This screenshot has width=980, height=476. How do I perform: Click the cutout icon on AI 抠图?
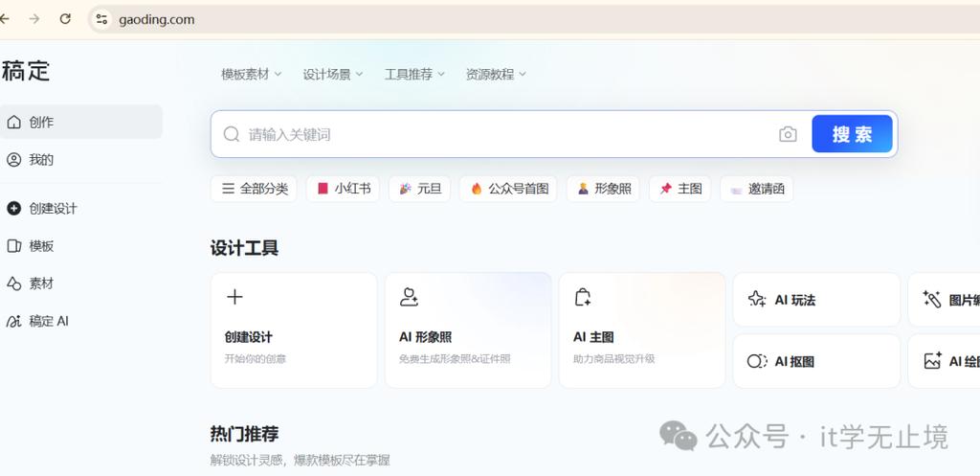pyautogui.click(x=757, y=361)
